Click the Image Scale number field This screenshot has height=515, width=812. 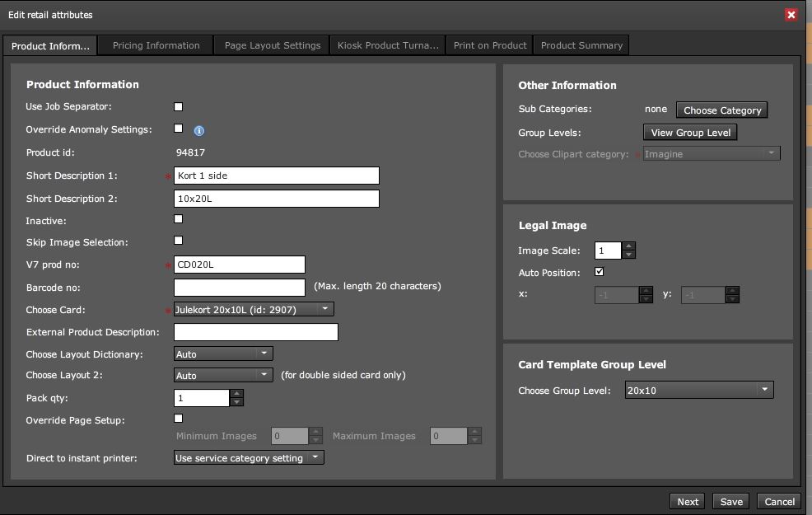coord(608,250)
